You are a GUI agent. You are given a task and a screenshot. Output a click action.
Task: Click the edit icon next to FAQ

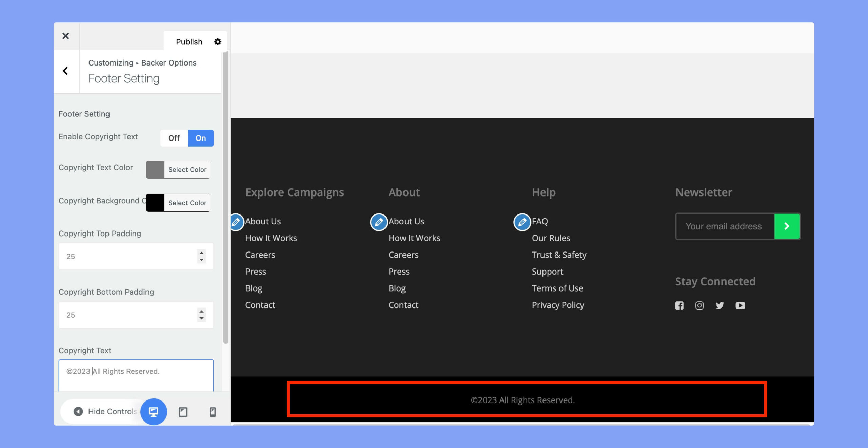tap(521, 221)
